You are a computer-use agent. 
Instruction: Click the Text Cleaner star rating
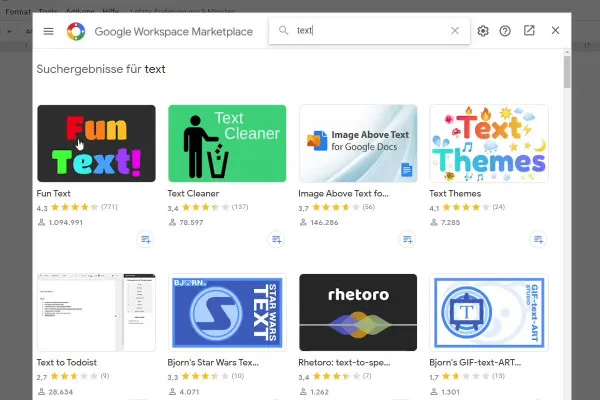[x=205, y=207]
